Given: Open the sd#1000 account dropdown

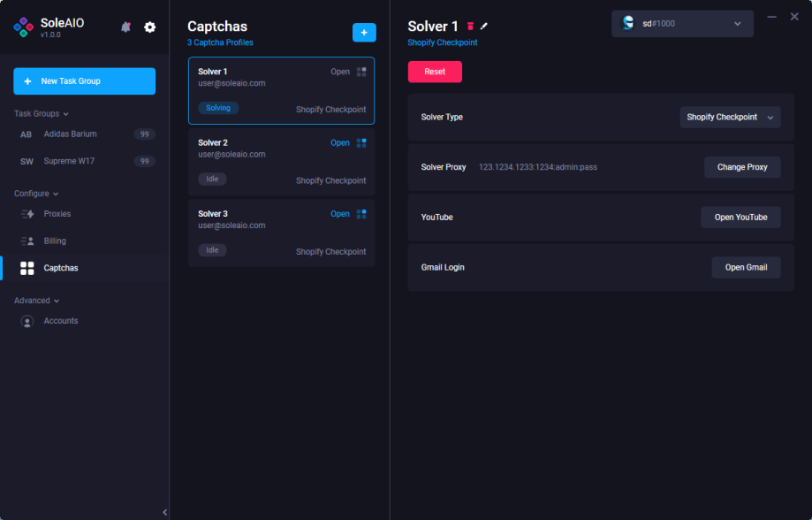Looking at the screenshot, I should tap(682, 23).
